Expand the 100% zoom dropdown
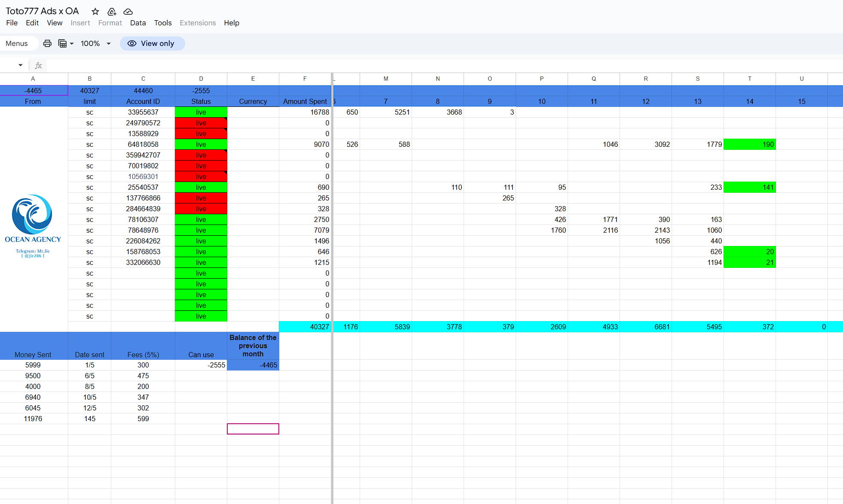Screen dimensions: 843x504 [109, 43]
